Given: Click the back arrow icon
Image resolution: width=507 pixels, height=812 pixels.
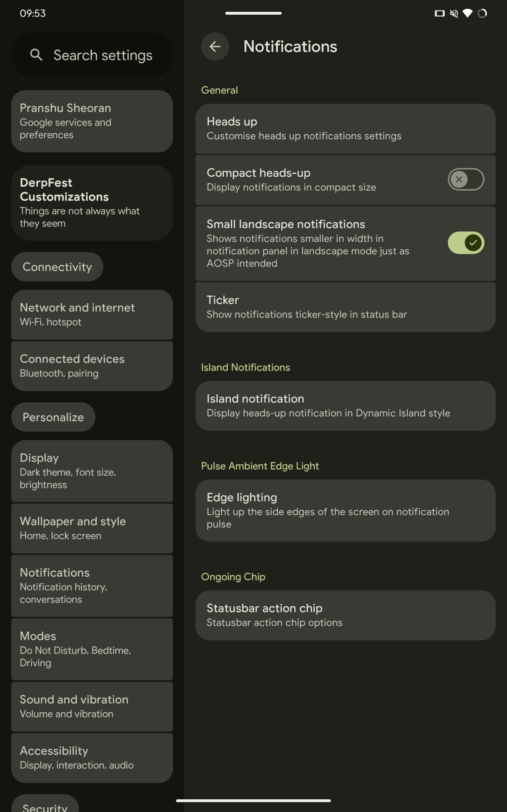Looking at the screenshot, I should tap(215, 46).
